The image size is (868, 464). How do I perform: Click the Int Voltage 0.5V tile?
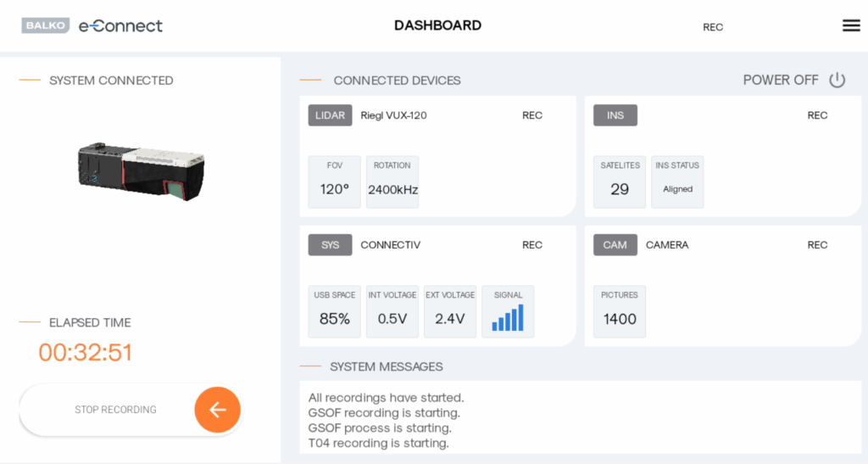(x=392, y=311)
